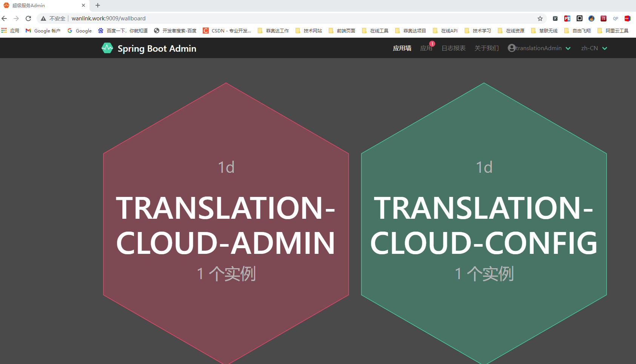Image resolution: width=636 pixels, height=364 pixels.
Task: Open the dark X browser extension
Action: point(555,18)
